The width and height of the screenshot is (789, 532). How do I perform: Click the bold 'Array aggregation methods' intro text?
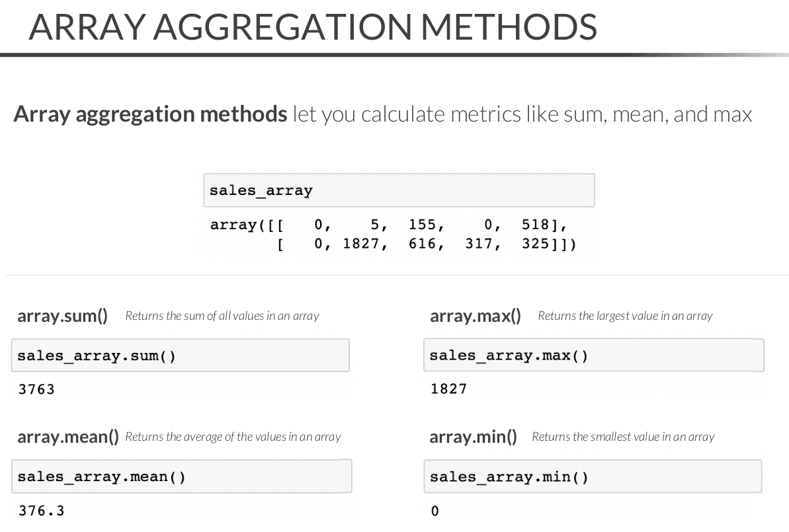click(150, 114)
